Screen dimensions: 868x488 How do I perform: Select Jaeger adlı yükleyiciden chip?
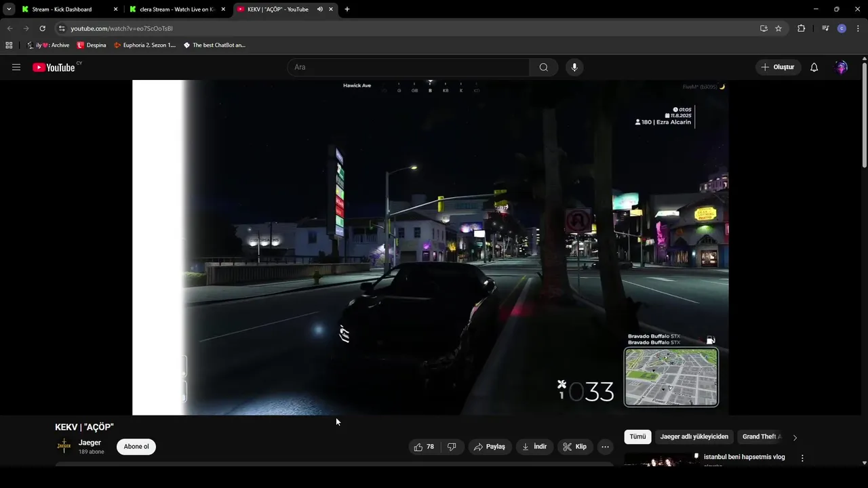coord(694,437)
